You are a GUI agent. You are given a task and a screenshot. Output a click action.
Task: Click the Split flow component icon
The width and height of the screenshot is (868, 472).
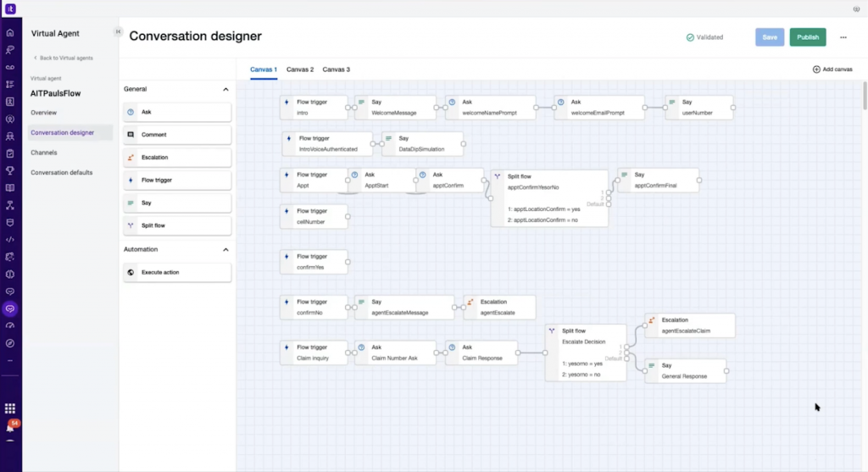pyautogui.click(x=131, y=226)
